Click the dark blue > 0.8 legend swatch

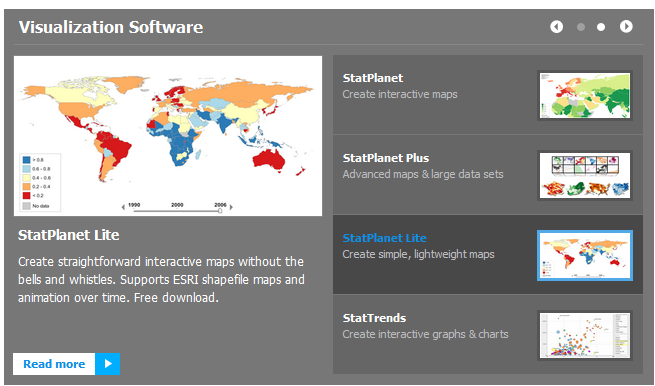point(26,160)
